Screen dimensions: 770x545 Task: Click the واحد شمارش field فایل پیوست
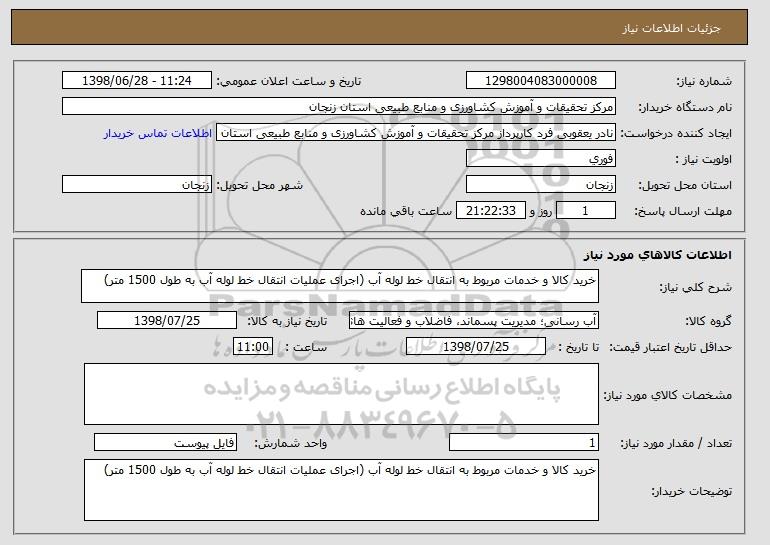[165, 443]
